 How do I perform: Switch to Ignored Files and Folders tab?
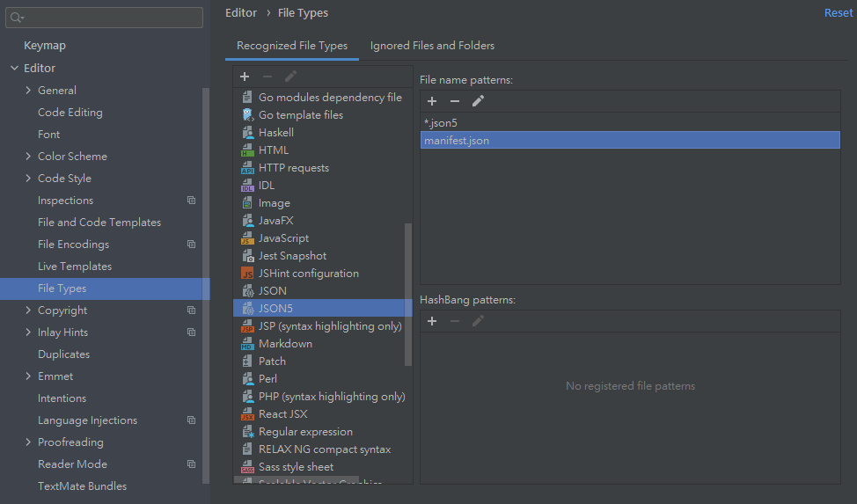432,46
